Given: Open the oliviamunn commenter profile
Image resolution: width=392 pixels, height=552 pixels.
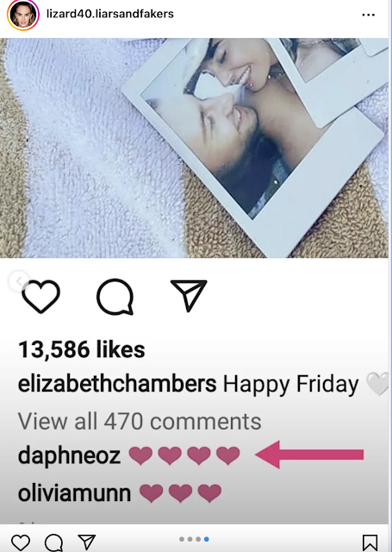Looking at the screenshot, I should [74, 492].
